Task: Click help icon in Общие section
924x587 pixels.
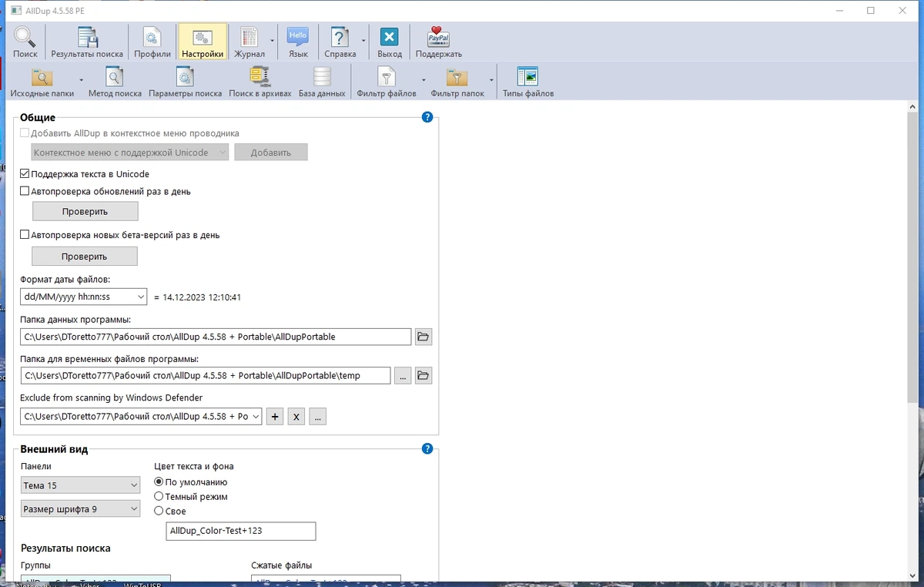Action: point(427,117)
